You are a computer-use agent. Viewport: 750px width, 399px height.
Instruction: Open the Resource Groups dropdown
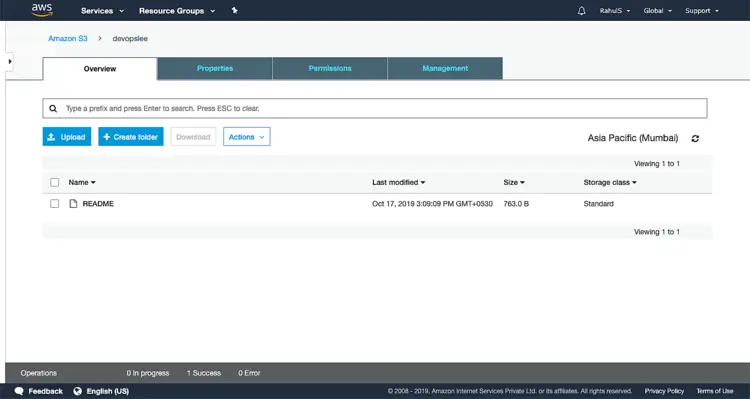pos(177,11)
